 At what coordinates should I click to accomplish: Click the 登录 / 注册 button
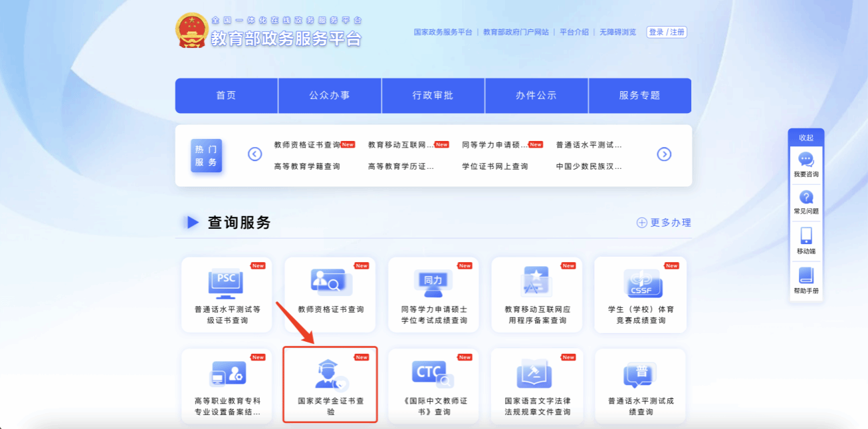tap(667, 32)
